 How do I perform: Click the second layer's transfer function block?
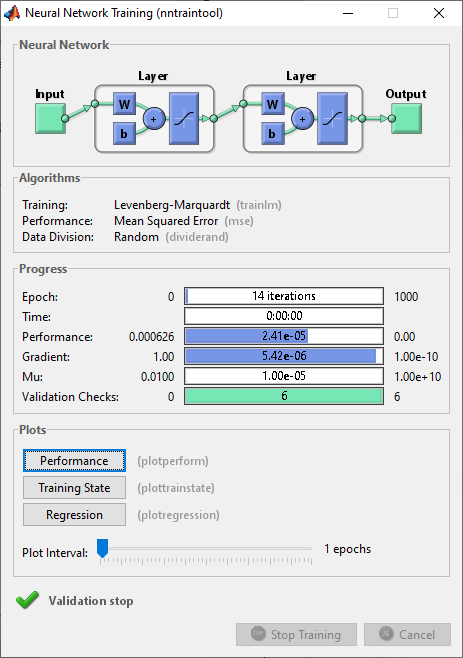point(332,119)
